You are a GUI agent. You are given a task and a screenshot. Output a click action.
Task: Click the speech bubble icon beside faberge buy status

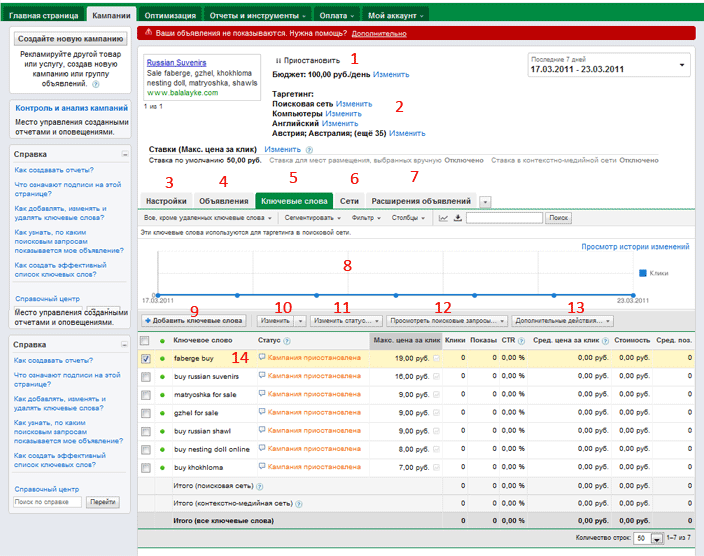tap(262, 358)
